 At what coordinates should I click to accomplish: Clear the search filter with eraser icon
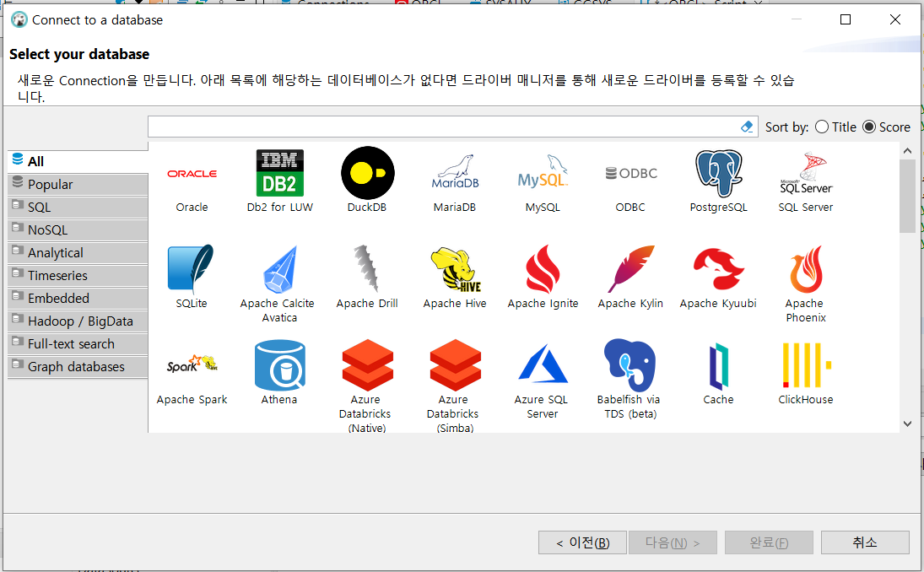pyautogui.click(x=747, y=127)
